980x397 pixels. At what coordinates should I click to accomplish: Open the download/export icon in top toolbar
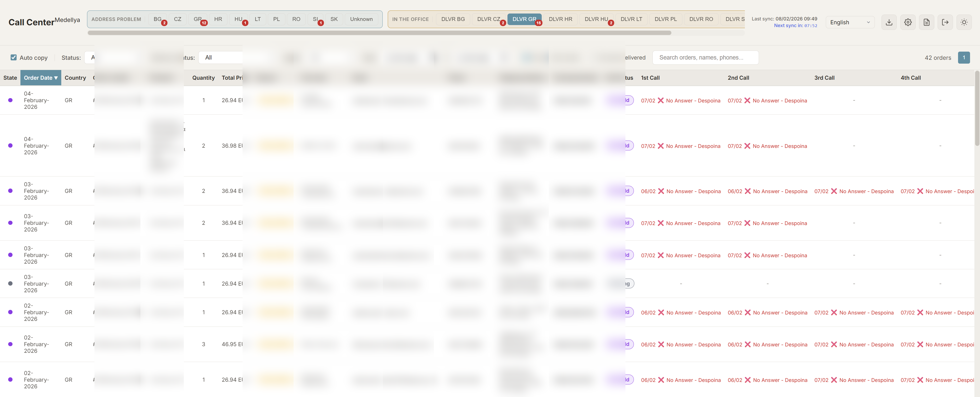point(889,22)
